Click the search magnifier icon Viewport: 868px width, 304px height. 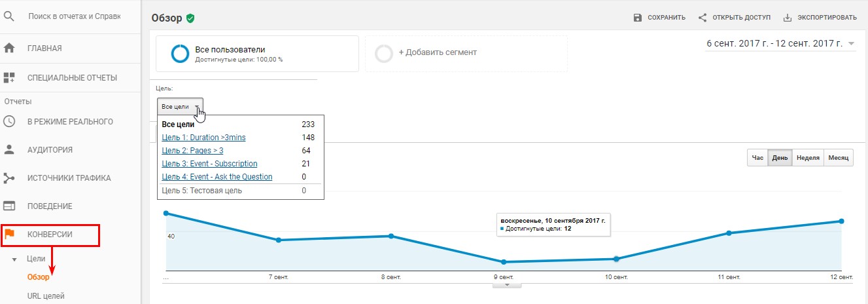point(10,16)
